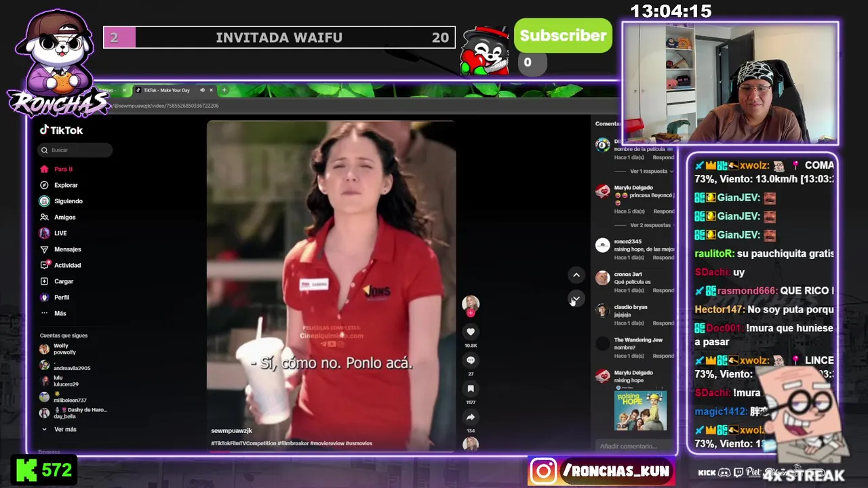The image size is (868, 488).
Task: Go to previous video up arrow
Action: click(x=576, y=274)
